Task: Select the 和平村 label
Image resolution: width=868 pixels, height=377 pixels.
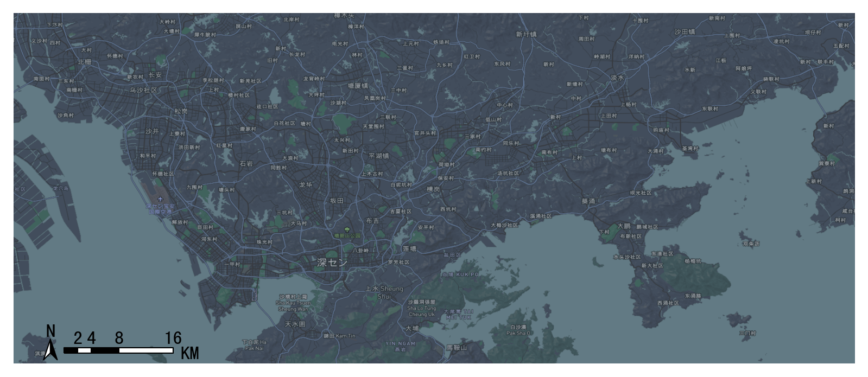Action: point(148,156)
